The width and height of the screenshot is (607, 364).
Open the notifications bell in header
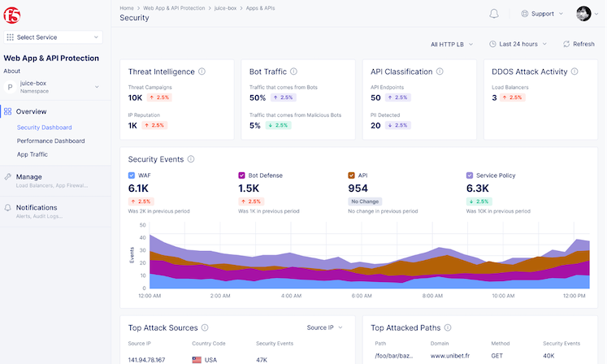(494, 14)
